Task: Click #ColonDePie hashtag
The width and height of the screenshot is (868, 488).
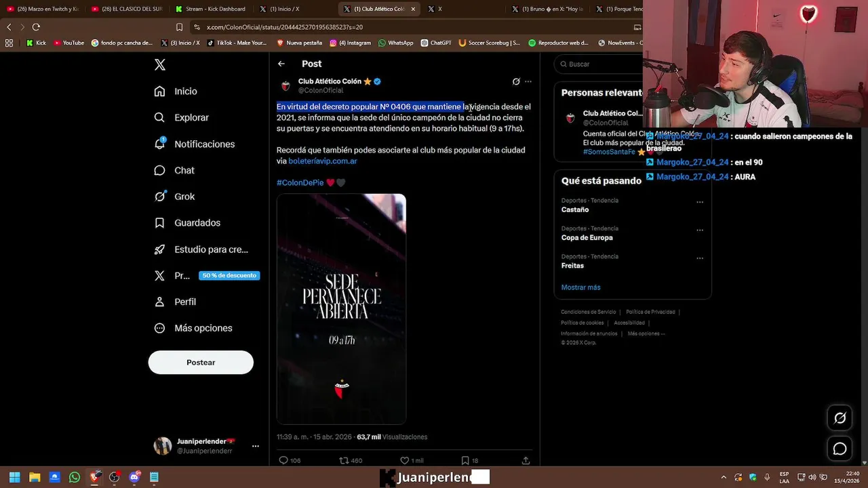Action: [300, 183]
